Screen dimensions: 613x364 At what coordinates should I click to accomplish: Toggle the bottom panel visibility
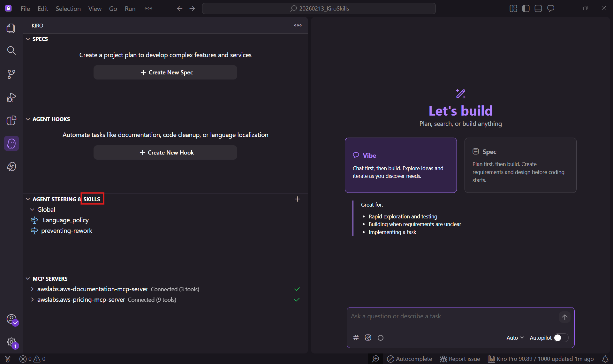pos(538,8)
